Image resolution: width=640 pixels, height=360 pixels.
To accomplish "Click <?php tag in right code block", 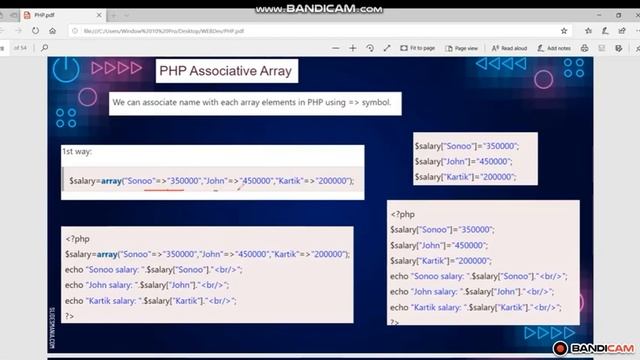I will [x=402, y=214].
